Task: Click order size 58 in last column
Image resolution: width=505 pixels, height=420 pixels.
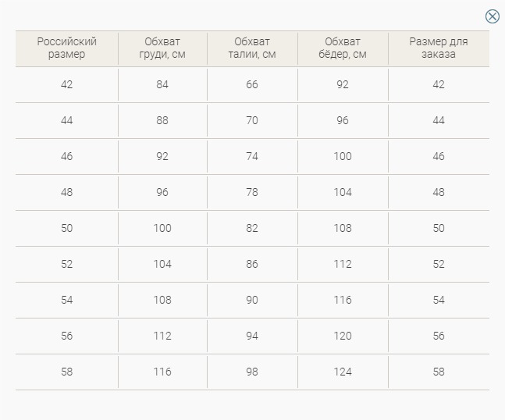Action: click(x=439, y=372)
